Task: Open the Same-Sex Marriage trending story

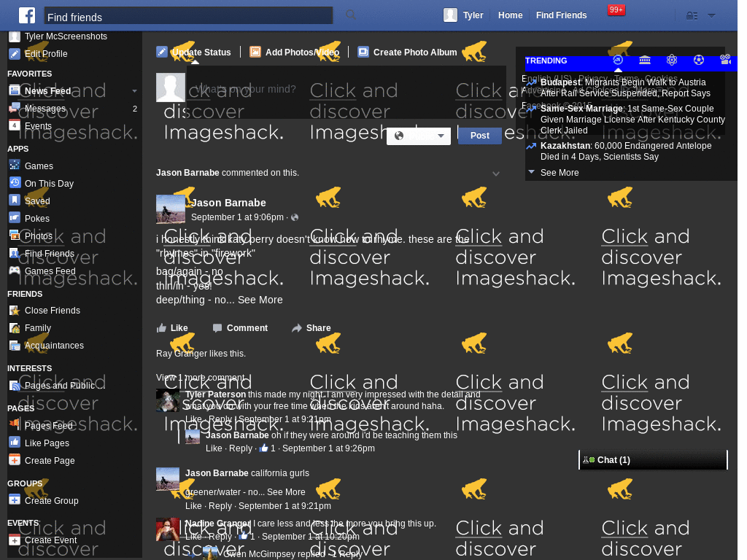Action: [x=632, y=120]
